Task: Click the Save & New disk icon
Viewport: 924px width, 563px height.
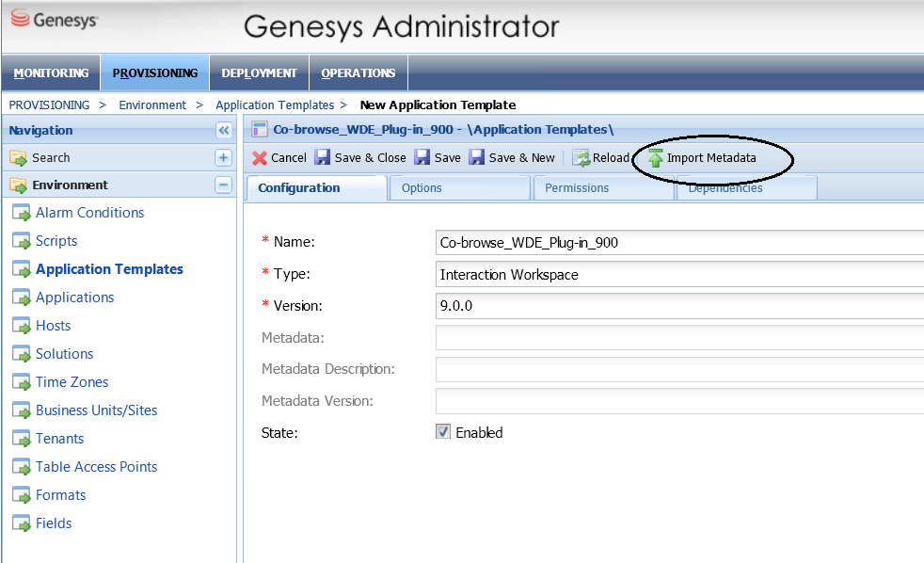Action: (477, 158)
